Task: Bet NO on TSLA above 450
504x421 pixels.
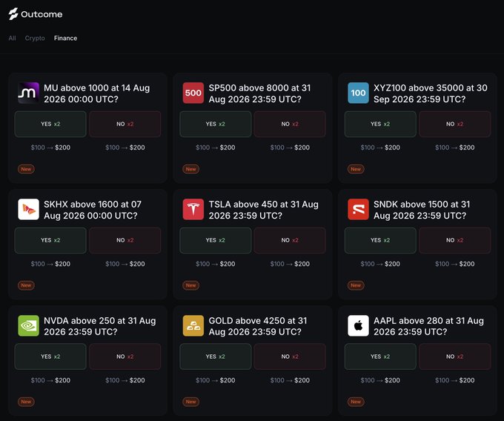Action: [290, 240]
